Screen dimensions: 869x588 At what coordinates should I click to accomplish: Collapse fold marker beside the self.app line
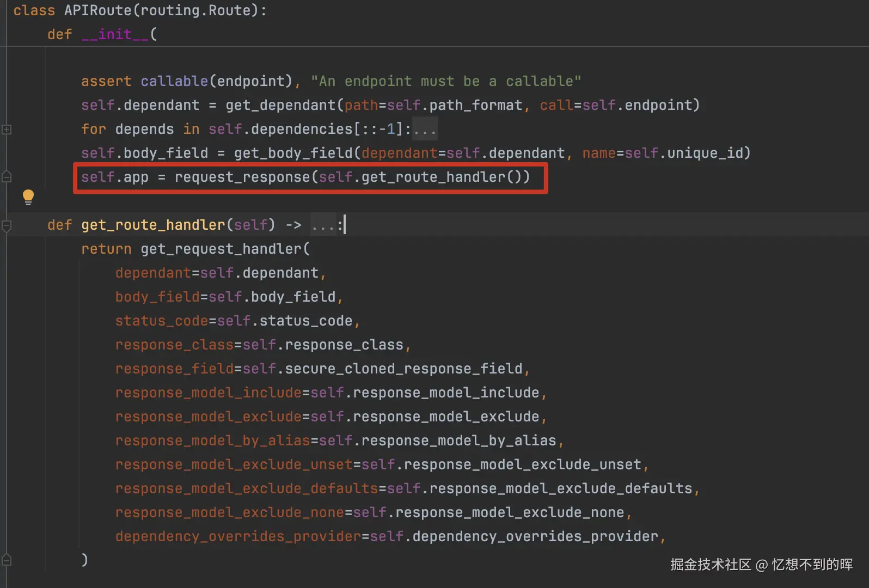pyautogui.click(x=7, y=176)
